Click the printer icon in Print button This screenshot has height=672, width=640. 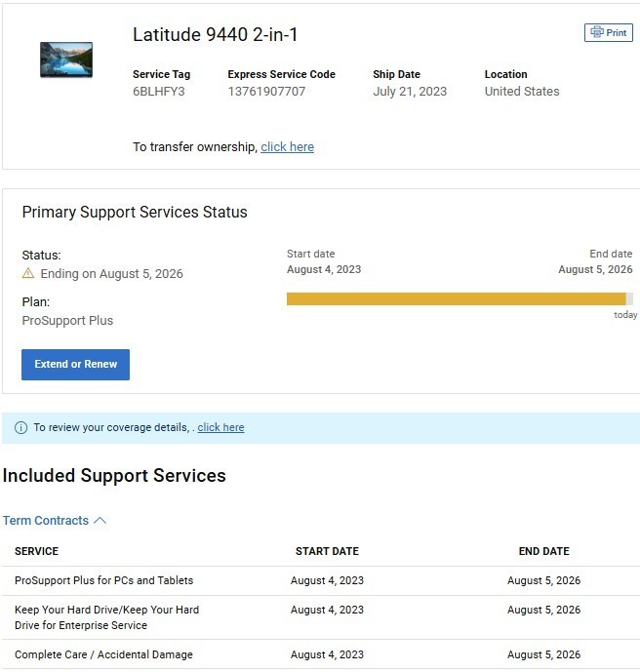597,32
